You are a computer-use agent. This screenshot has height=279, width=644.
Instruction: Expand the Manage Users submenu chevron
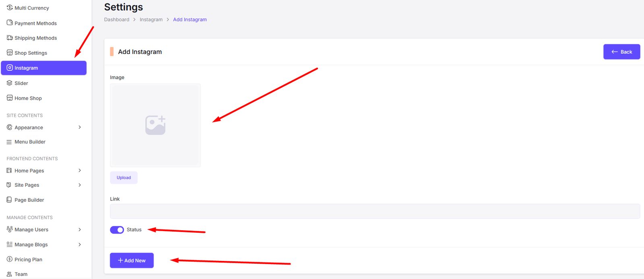point(80,229)
